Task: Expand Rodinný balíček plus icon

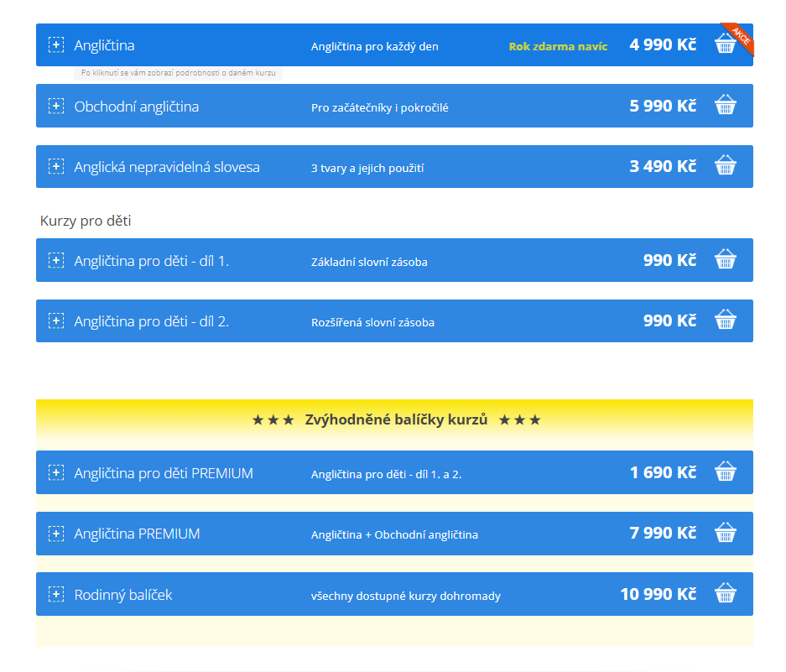Action: tap(56, 595)
